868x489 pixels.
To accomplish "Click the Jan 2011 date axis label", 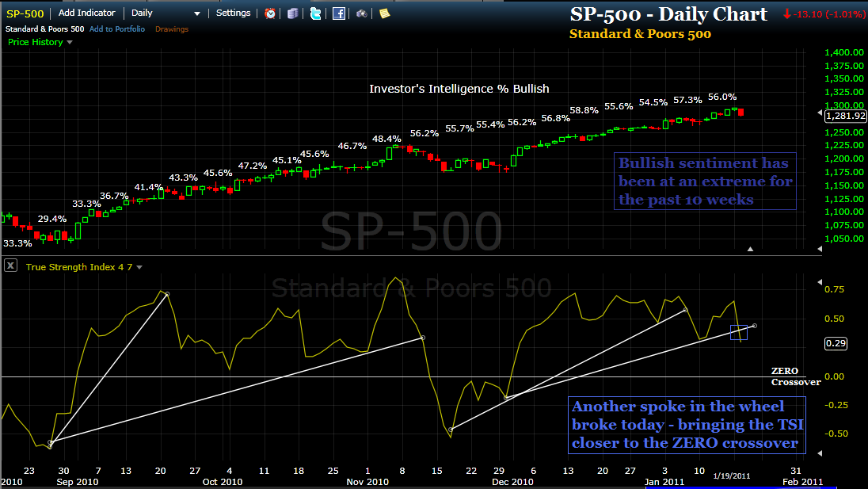I will 664,482.
